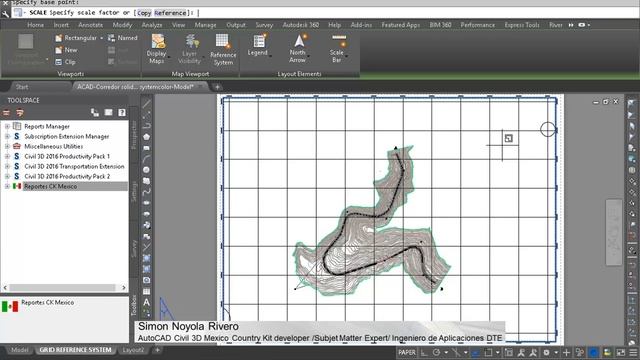Toggle Clean Screen in status bar

tap(620, 353)
